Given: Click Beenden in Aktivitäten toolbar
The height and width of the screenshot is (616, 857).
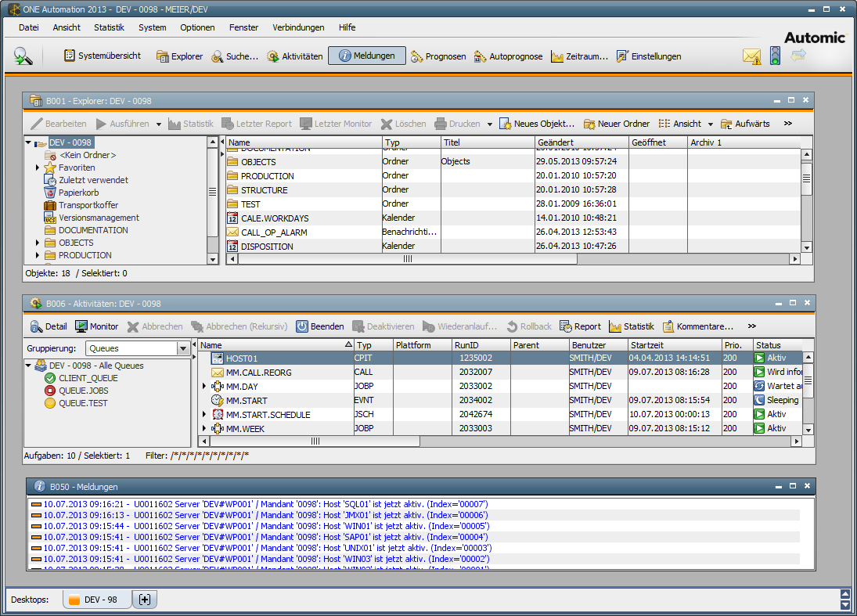Looking at the screenshot, I should (320, 326).
